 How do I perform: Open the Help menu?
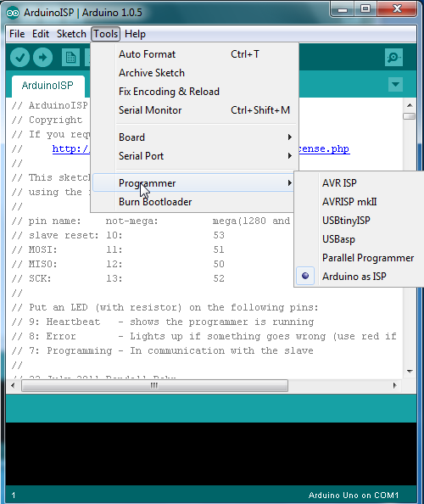(x=135, y=34)
